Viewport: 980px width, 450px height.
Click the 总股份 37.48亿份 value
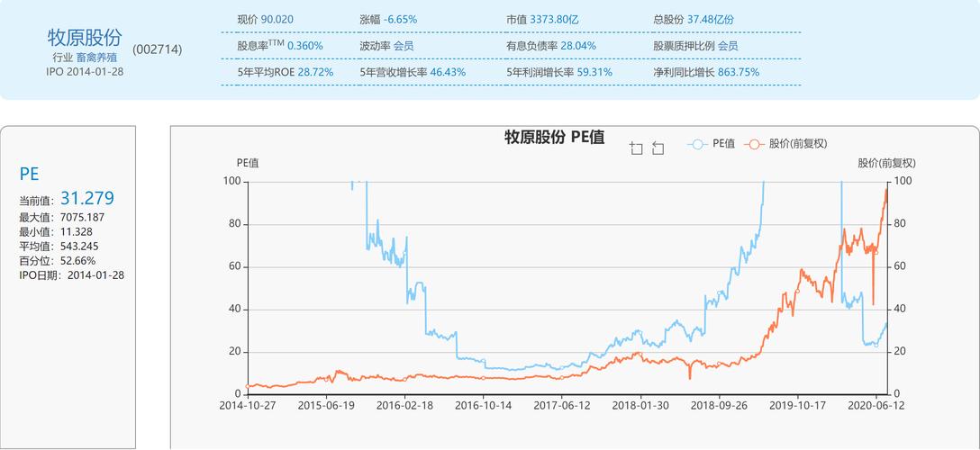click(x=711, y=19)
